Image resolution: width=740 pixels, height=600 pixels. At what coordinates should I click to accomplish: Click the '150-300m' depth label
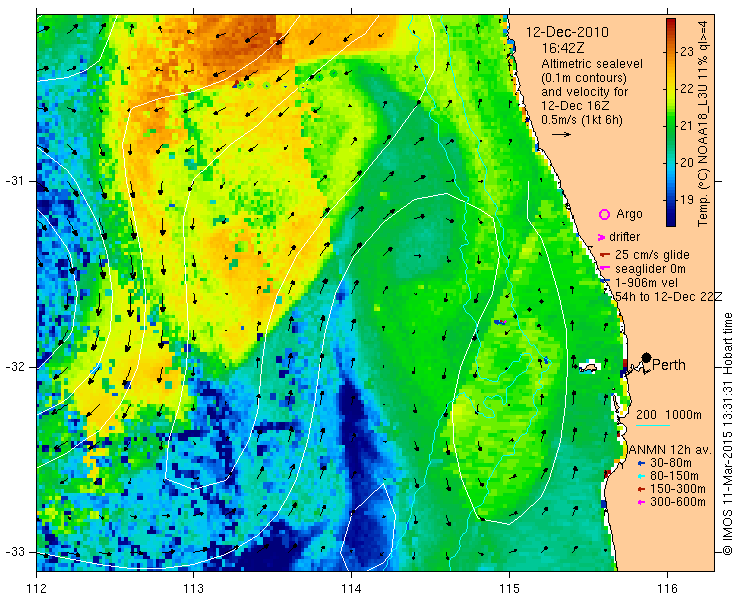pyautogui.click(x=678, y=489)
